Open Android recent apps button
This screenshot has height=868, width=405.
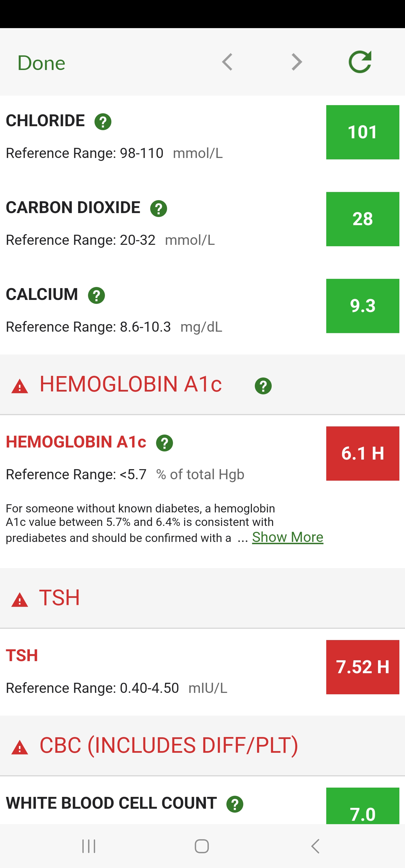click(x=89, y=846)
